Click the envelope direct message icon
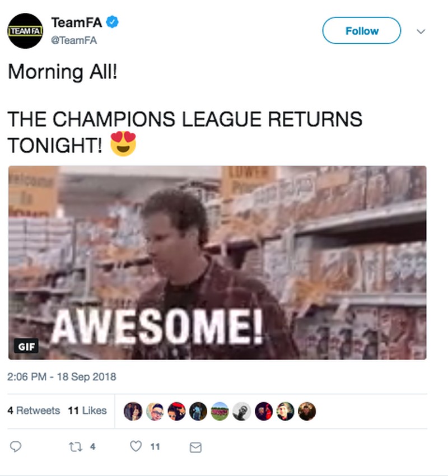The image size is (448, 476). pyautogui.click(x=195, y=447)
